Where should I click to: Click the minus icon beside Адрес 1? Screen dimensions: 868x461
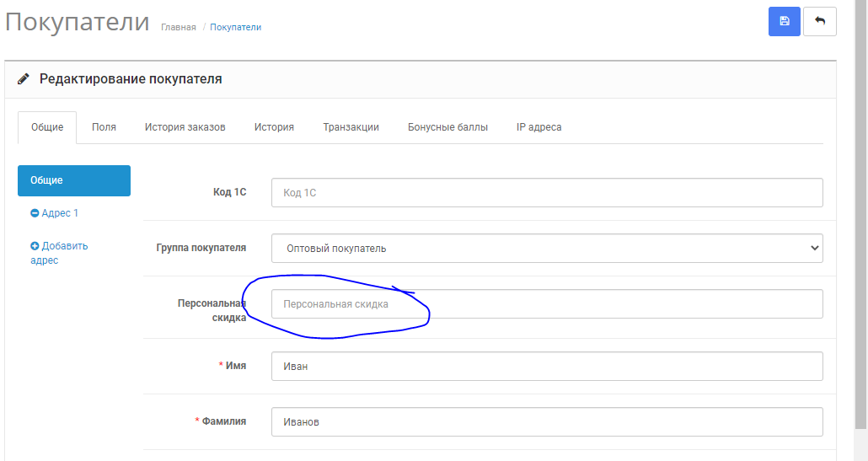(35, 213)
